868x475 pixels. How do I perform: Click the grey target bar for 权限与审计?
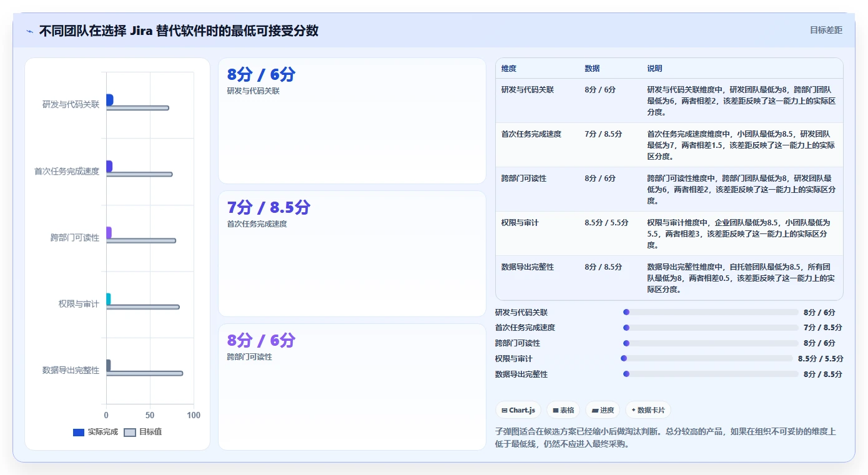(142, 307)
